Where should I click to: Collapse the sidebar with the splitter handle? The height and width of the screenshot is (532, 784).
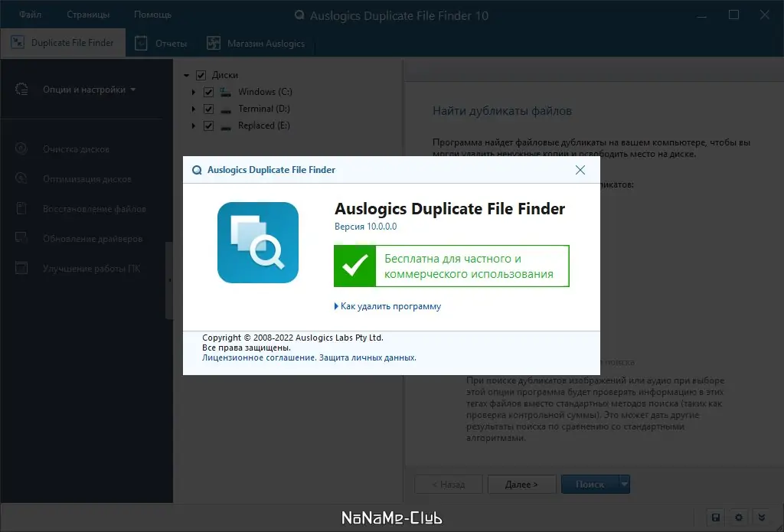tap(169, 280)
